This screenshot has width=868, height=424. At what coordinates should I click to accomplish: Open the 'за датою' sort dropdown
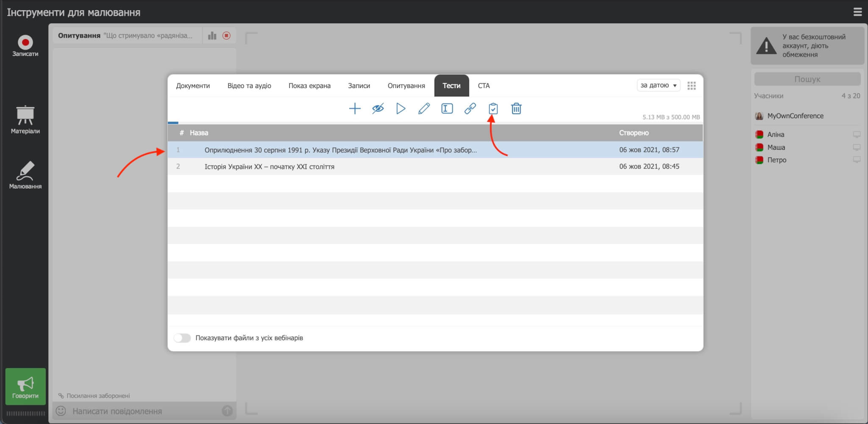658,86
